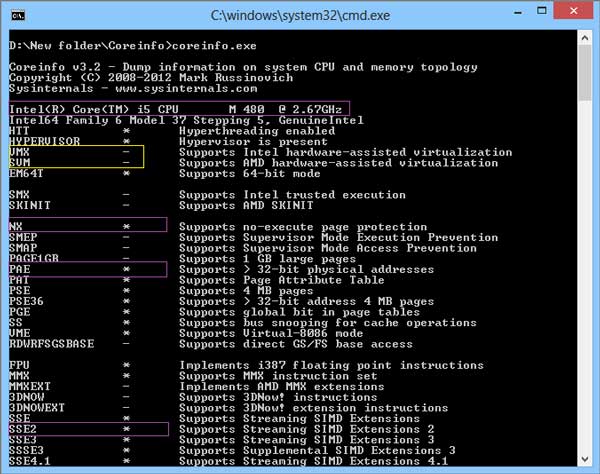
Task: Close the cmd.exe window
Action: [573, 12]
